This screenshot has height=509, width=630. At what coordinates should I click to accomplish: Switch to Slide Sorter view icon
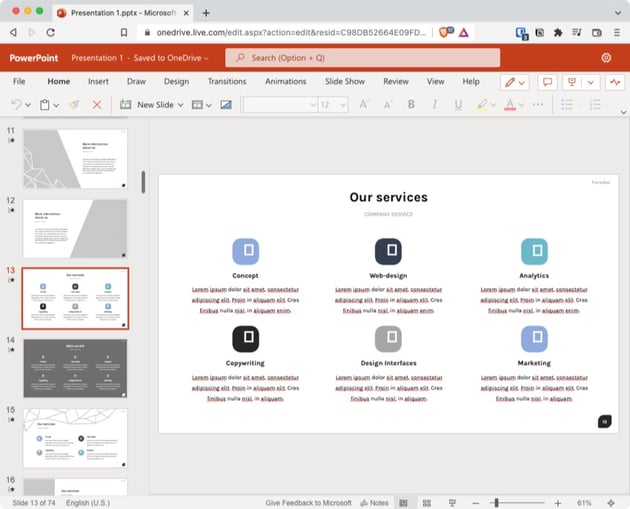(x=425, y=502)
